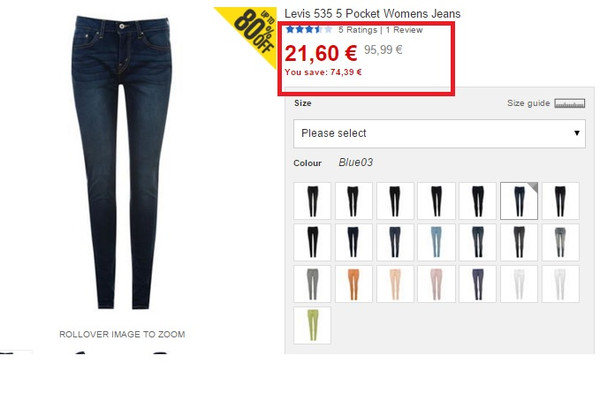The width and height of the screenshot is (600, 401).
Task: Click the 80% off yellow banner
Action: pos(251,31)
